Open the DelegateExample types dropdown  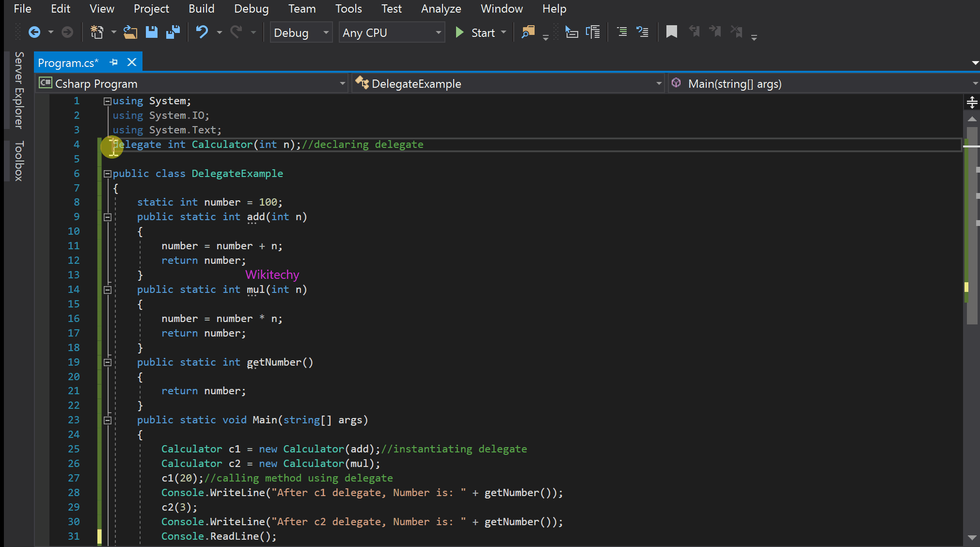(x=508, y=84)
